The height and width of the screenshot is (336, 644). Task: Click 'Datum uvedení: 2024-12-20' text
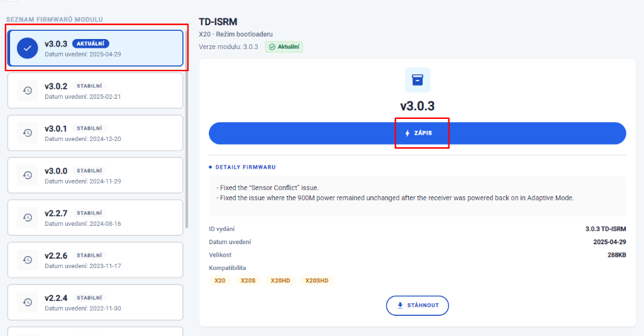pos(83,139)
